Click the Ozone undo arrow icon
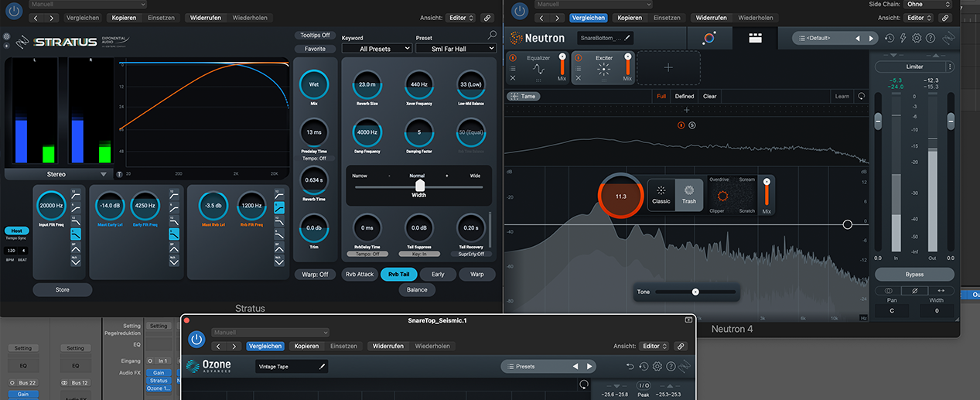 tap(630, 366)
